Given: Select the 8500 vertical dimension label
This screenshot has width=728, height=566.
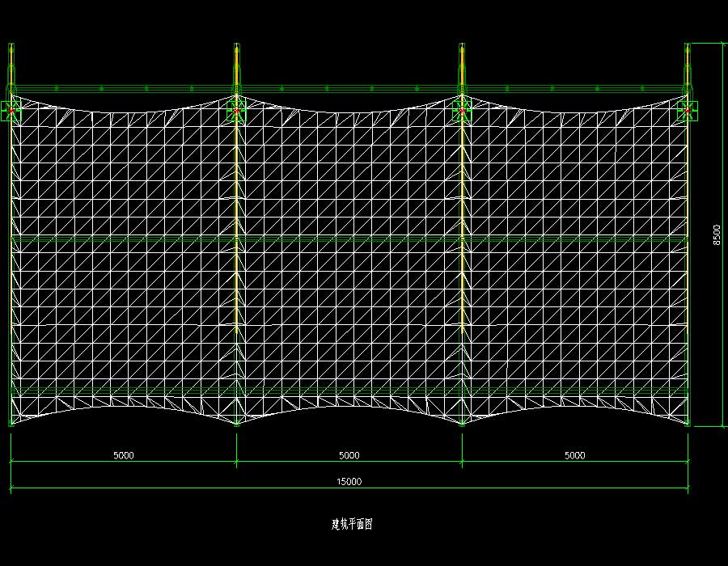Looking at the screenshot, I should pyautogui.click(x=717, y=234).
